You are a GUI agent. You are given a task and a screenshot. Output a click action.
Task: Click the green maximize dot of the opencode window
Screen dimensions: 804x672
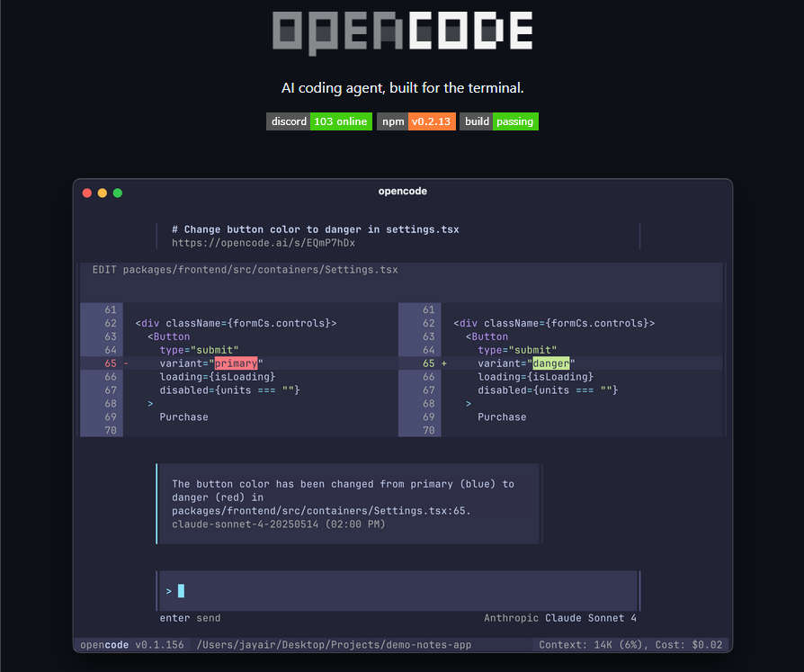(x=118, y=193)
